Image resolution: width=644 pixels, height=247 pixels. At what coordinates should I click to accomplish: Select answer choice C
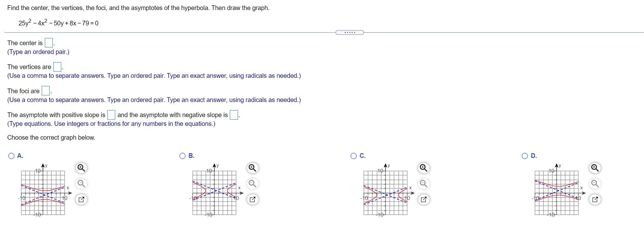[354, 155]
